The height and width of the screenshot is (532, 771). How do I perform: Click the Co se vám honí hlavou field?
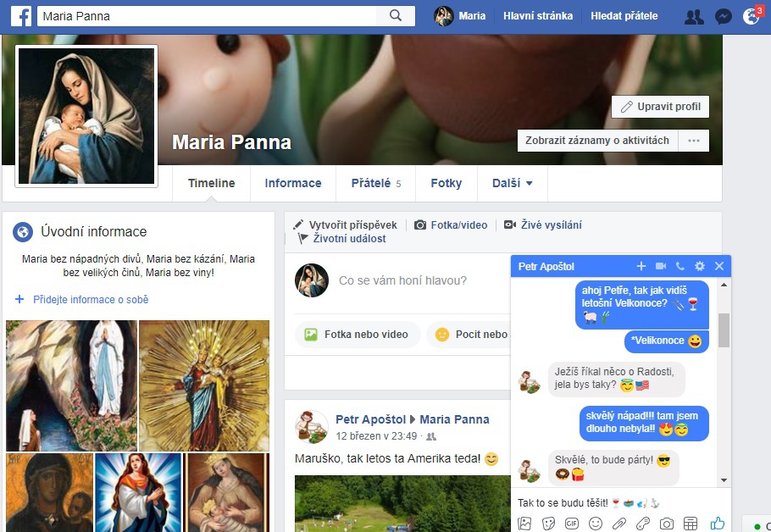point(402,280)
